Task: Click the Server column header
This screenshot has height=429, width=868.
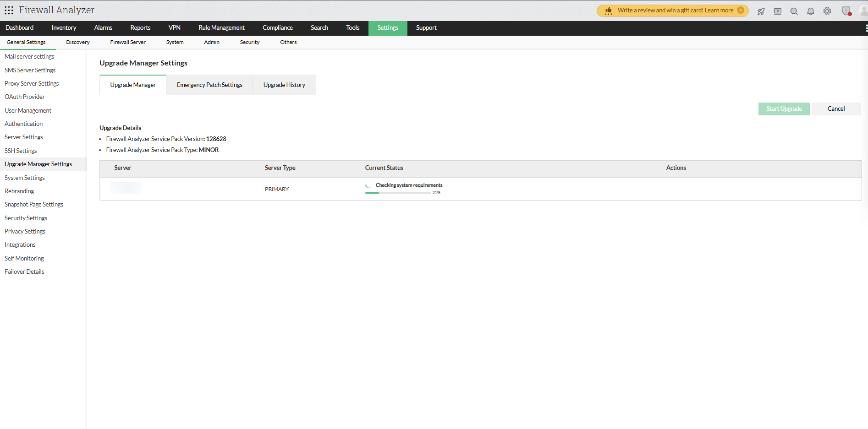Action: pos(123,168)
